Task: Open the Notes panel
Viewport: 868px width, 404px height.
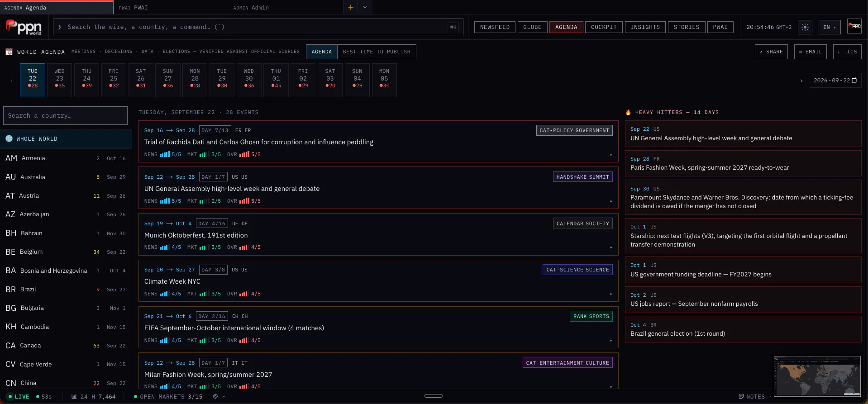Action: coord(752,396)
